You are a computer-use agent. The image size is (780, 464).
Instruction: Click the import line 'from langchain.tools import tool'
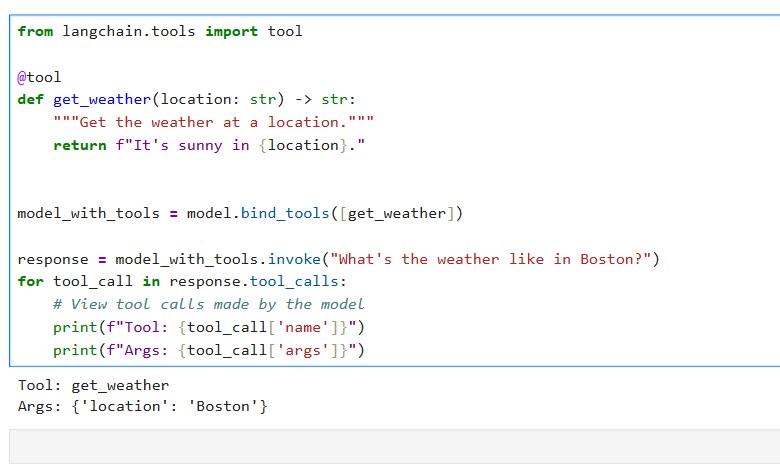(160, 31)
